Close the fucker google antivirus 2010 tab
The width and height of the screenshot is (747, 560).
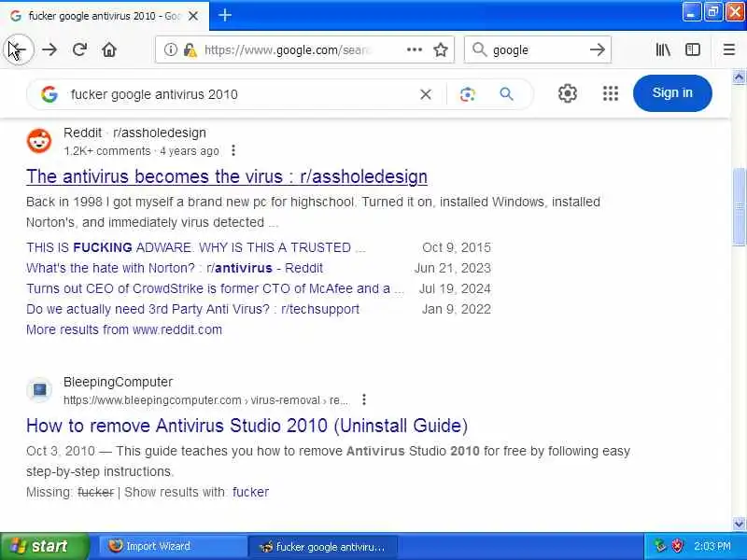coord(193,16)
